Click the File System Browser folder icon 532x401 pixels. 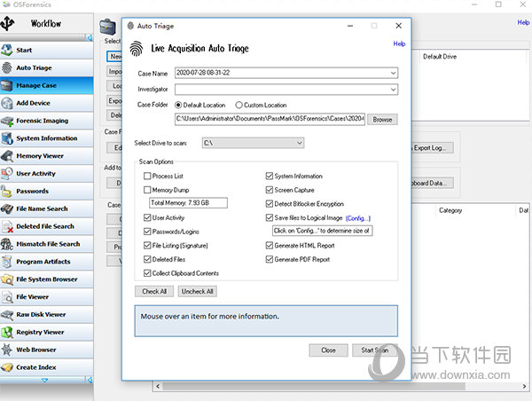click(x=7, y=279)
